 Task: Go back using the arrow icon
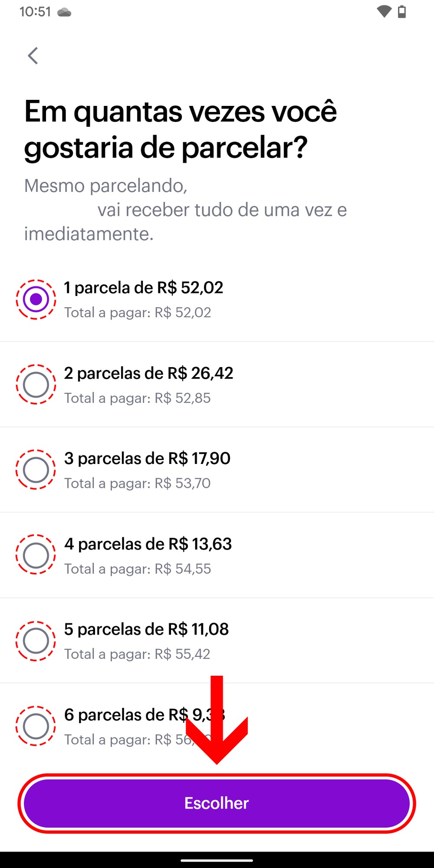tap(33, 56)
